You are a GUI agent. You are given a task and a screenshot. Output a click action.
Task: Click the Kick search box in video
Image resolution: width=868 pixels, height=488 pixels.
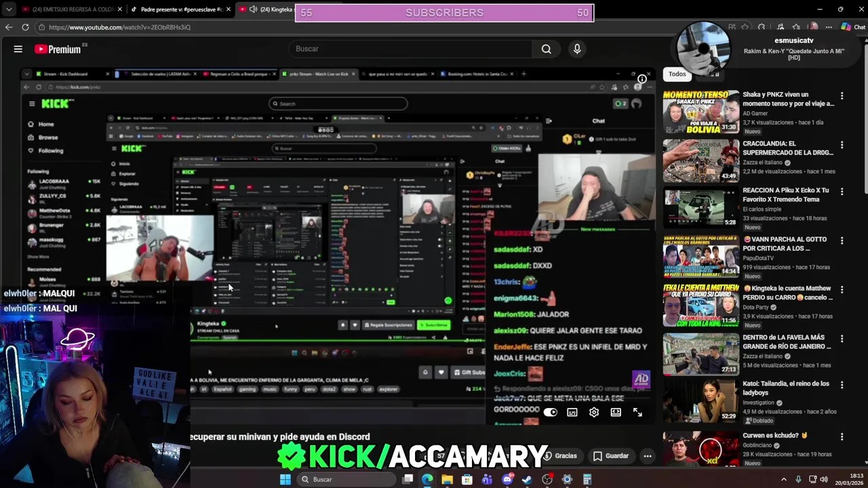click(338, 104)
